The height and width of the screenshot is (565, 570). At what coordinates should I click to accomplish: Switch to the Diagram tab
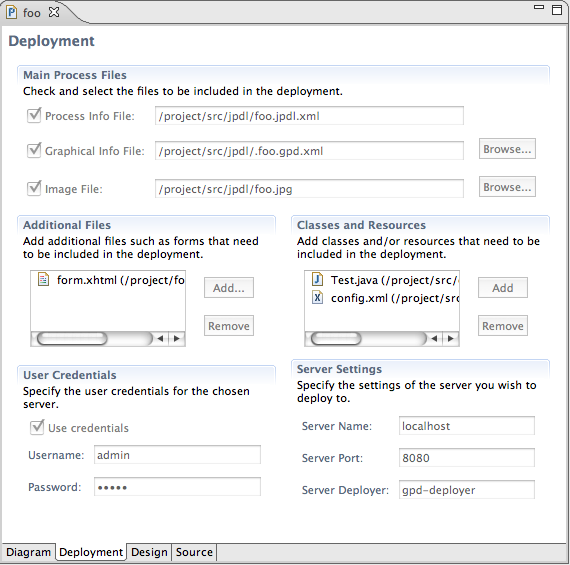tap(28, 552)
